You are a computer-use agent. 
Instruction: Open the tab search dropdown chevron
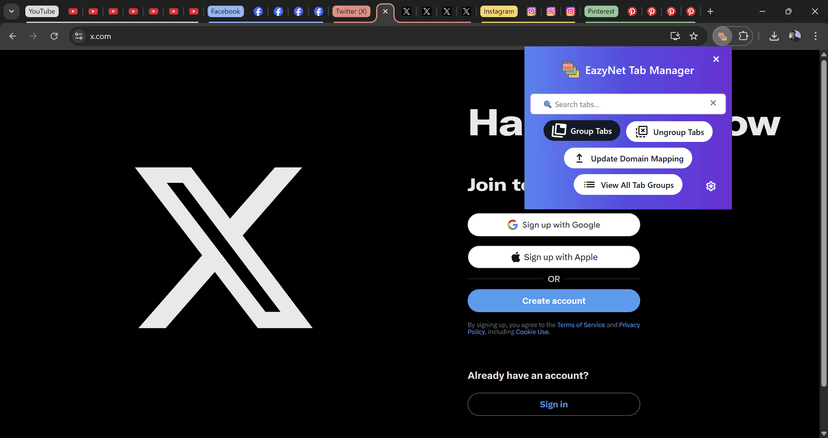[x=11, y=11]
